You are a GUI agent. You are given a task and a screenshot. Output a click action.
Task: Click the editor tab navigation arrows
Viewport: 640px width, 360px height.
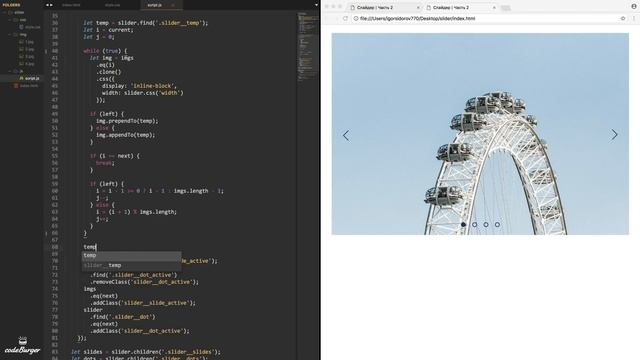click(49, 5)
